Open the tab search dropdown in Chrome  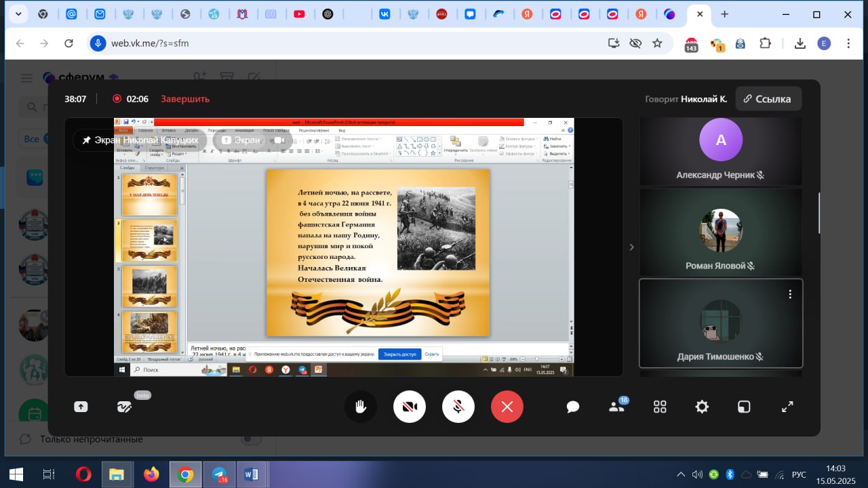[x=18, y=14]
